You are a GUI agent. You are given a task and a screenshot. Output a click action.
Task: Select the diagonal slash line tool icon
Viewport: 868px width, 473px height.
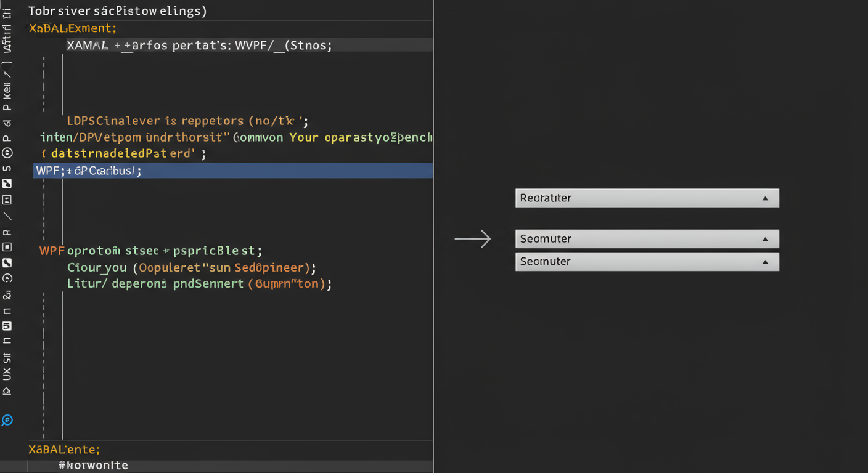tap(7, 216)
